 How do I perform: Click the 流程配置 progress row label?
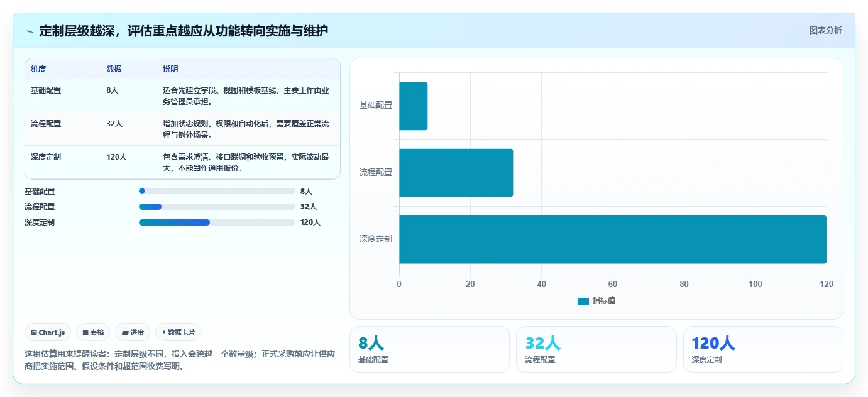coord(40,207)
